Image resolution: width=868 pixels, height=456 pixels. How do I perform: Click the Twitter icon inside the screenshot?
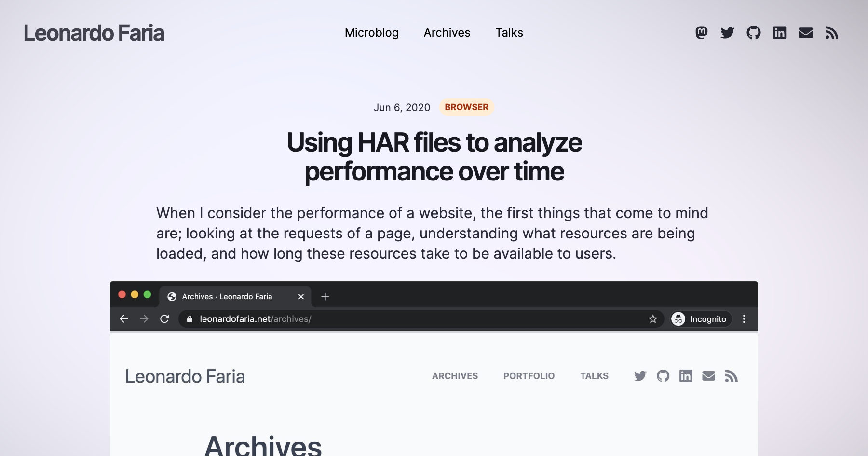pyautogui.click(x=640, y=376)
